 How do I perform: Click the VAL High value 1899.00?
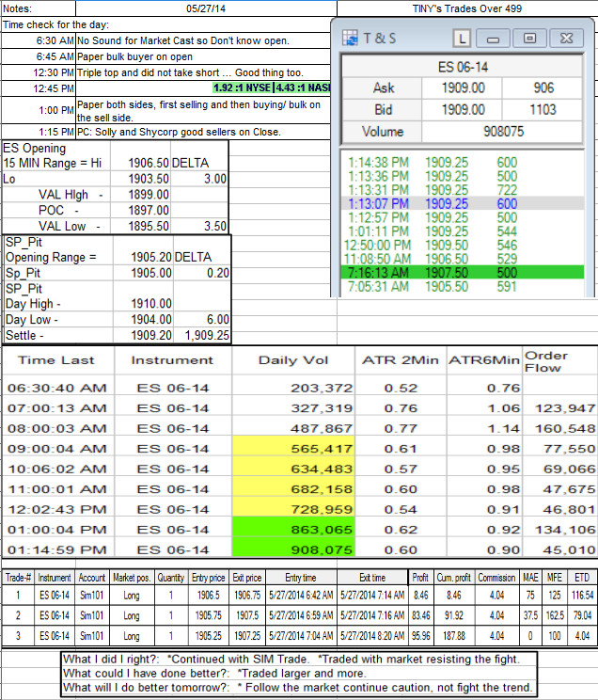pyautogui.click(x=149, y=195)
